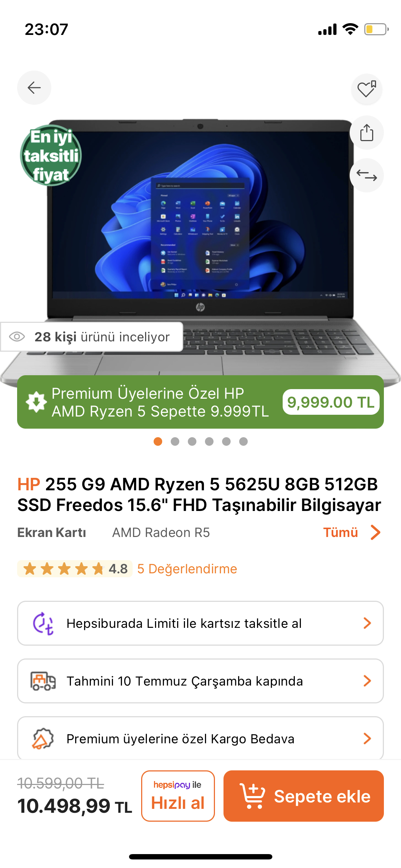Tap the Hızlı al hepsipay button
The width and height of the screenshot is (401, 868).
tap(178, 796)
